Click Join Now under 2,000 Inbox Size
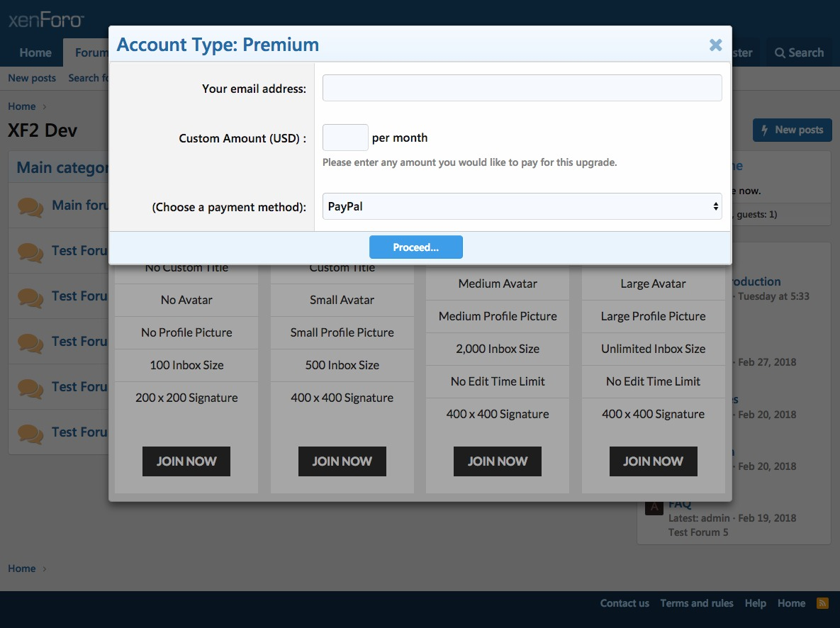The width and height of the screenshot is (840, 628). pos(497,461)
